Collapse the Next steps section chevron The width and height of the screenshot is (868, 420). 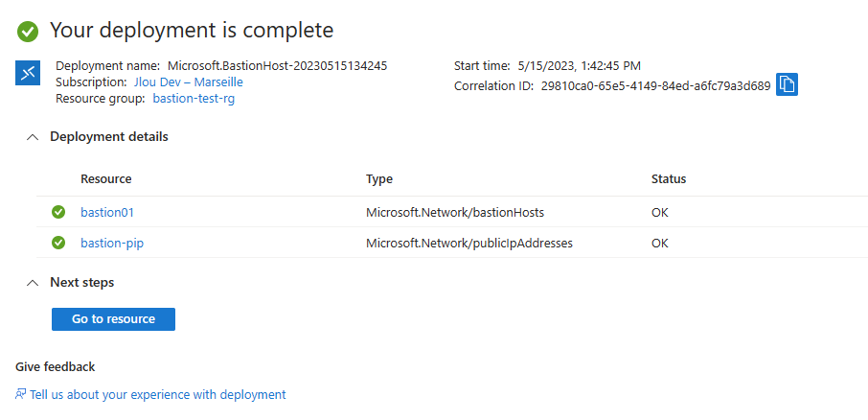pos(33,283)
